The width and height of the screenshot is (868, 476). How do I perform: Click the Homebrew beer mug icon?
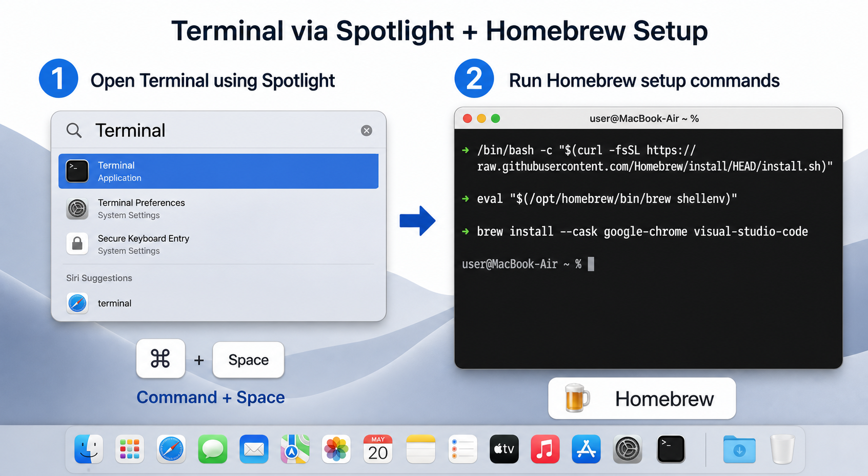577,398
